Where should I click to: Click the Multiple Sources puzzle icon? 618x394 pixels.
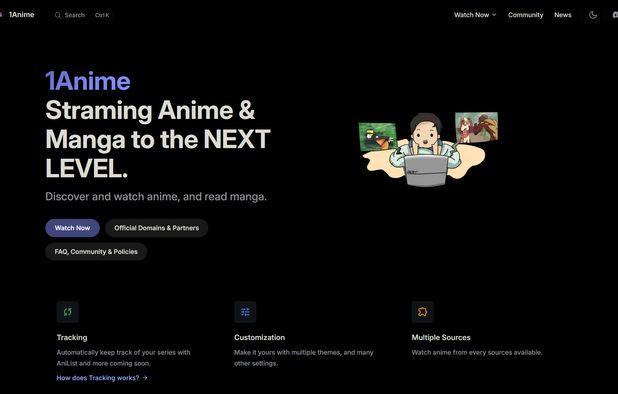click(x=423, y=312)
